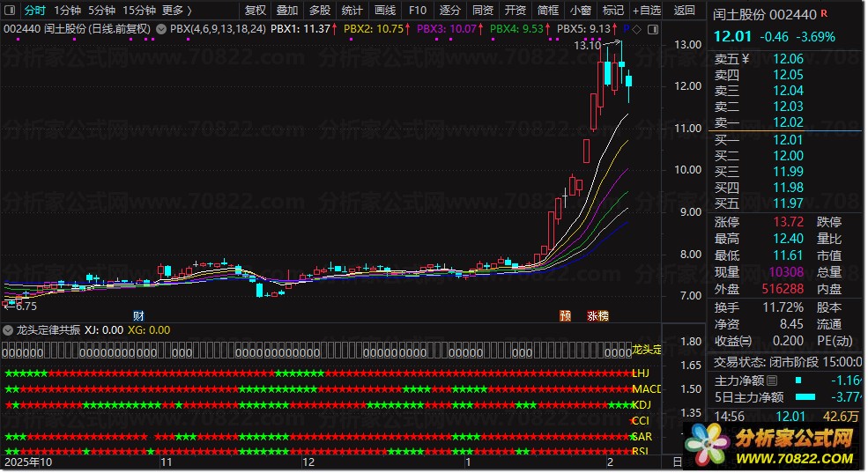Open the 逐分 per-minute detail
The width and height of the screenshot is (868, 473).
450,11
